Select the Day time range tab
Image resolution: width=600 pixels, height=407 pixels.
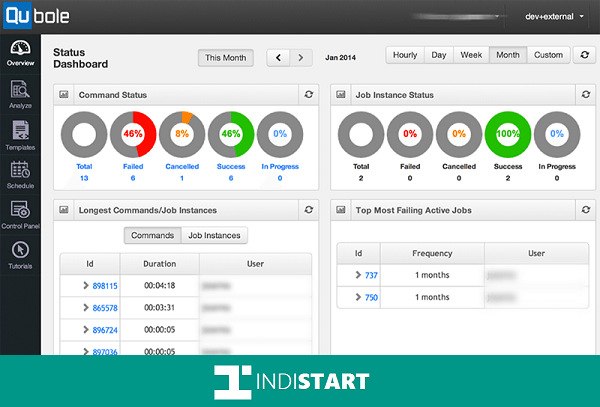pyautogui.click(x=439, y=55)
